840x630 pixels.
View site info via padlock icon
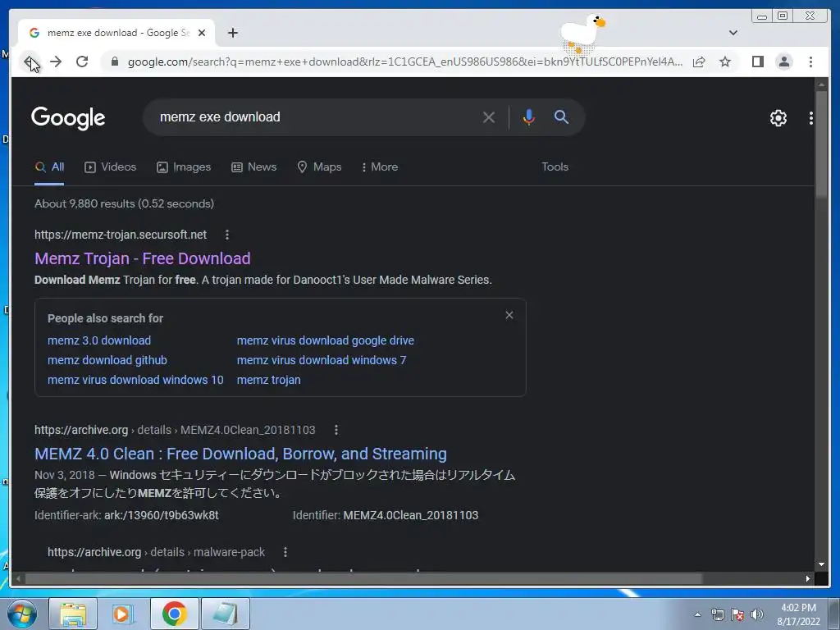(114, 62)
